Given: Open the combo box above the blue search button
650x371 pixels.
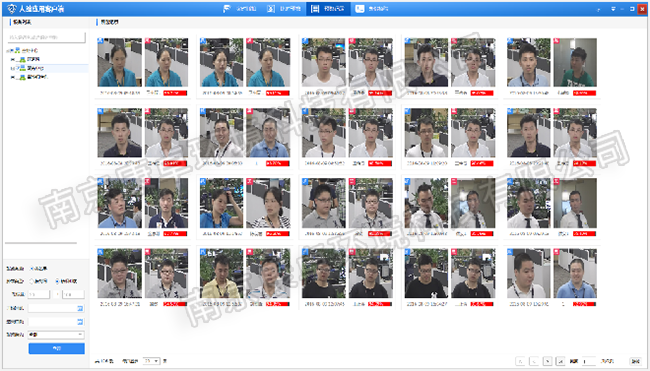Looking at the screenshot, I should tap(56, 335).
